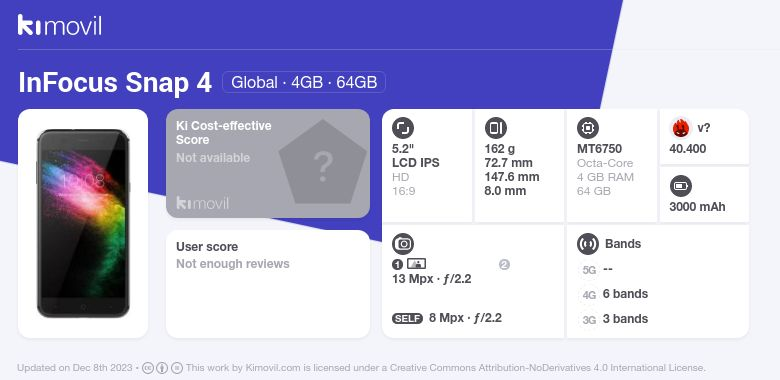Click the MT6750 processor chip icon
This screenshot has height=380, width=780.
[x=588, y=128]
